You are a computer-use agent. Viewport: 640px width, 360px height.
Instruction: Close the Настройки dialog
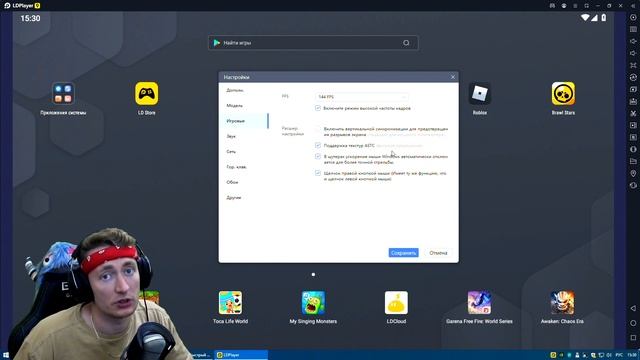(x=453, y=77)
